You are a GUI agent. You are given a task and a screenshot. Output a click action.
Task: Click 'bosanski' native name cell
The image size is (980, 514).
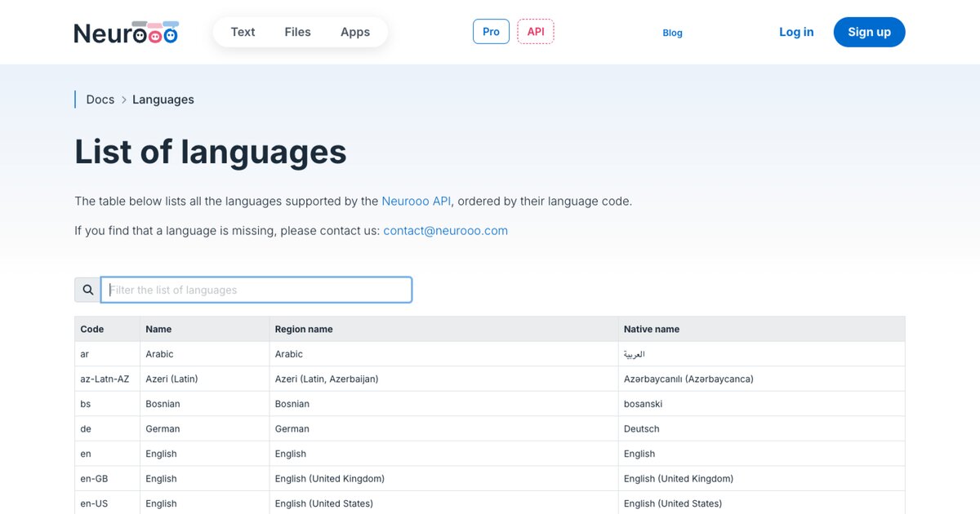[762, 404]
